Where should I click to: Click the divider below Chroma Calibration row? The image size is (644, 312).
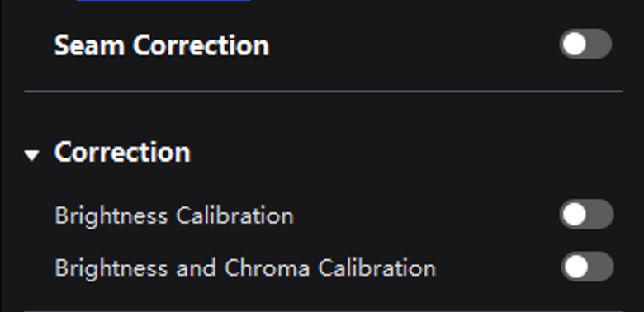(x=324, y=311)
